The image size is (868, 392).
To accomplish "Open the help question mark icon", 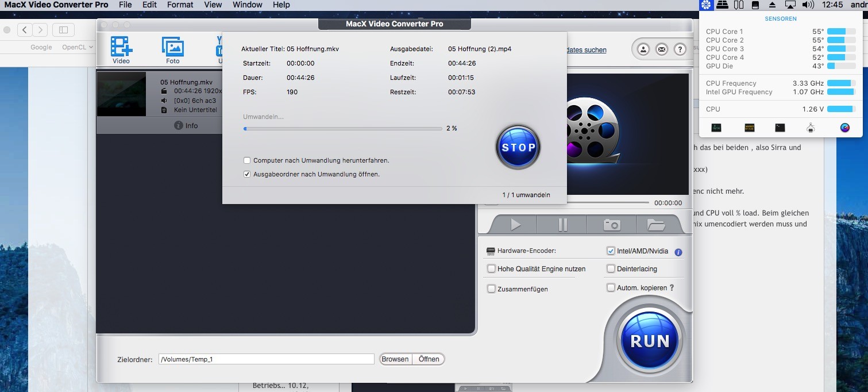I will pyautogui.click(x=680, y=49).
